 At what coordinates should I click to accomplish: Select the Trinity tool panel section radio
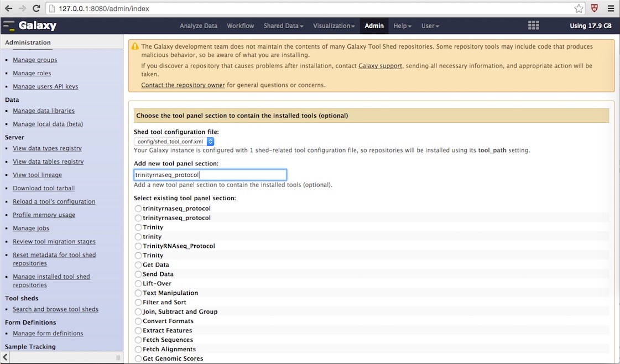[x=138, y=227]
